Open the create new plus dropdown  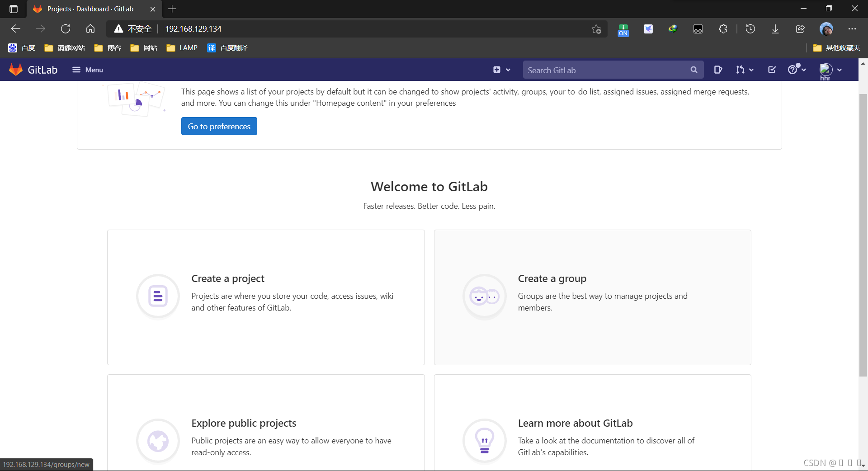pos(502,70)
